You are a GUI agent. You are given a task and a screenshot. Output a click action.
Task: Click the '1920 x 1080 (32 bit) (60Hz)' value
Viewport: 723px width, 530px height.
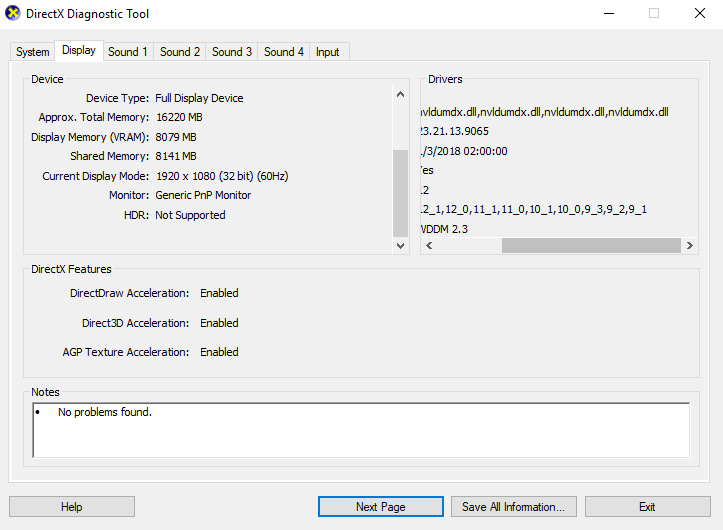(222, 176)
